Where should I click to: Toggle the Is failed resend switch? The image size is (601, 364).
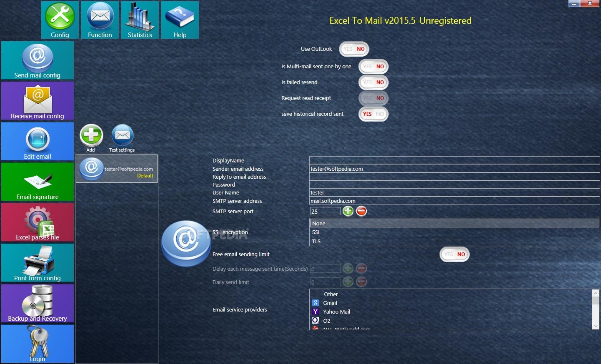click(373, 82)
